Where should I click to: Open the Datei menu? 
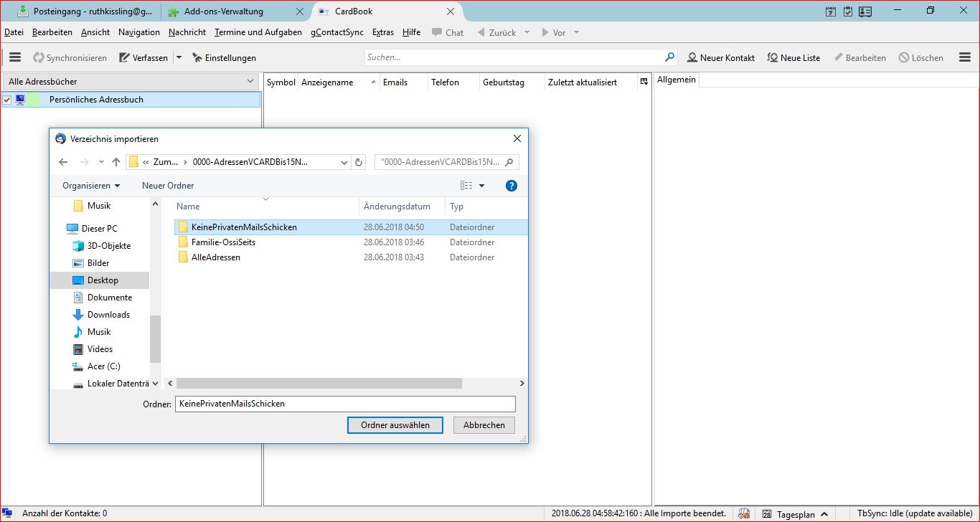14,32
